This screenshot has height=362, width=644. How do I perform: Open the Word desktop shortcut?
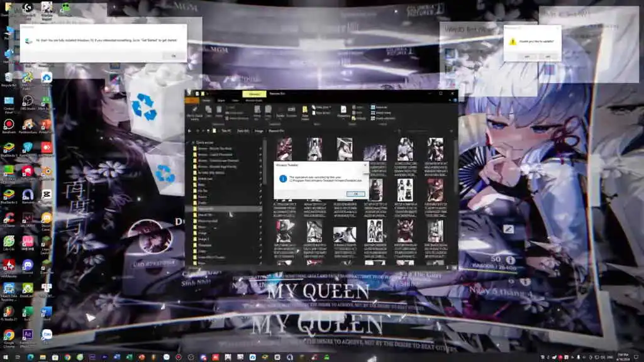(x=47, y=312)
